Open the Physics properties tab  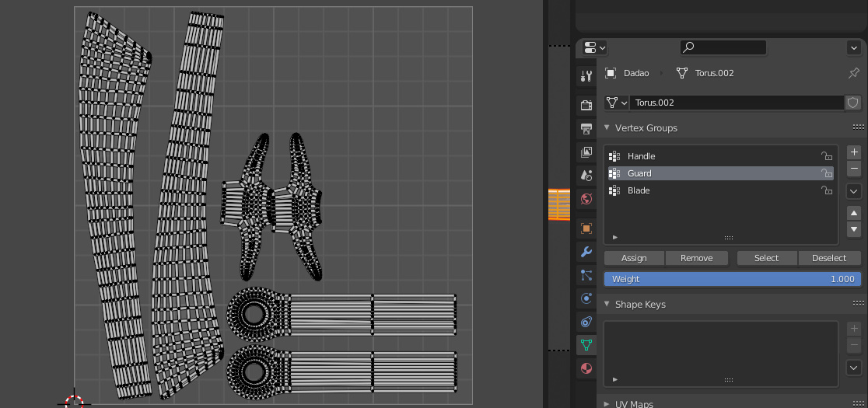pos(586,298)
